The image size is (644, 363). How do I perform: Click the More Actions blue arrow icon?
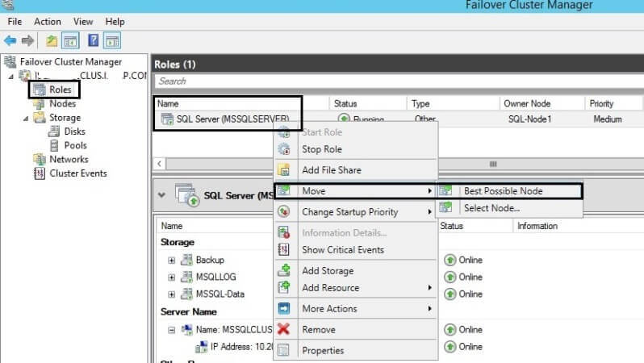point(284,308)
